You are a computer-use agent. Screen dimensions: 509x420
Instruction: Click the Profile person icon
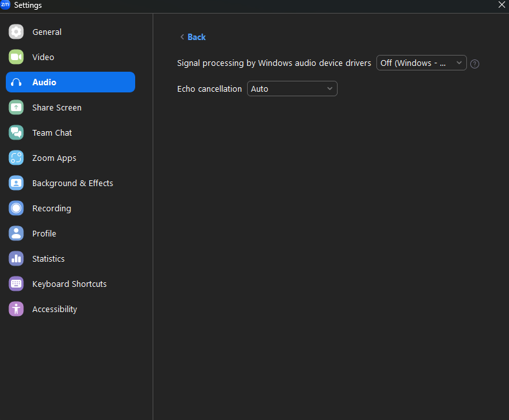pyautogui.click(x=16, y=233)
